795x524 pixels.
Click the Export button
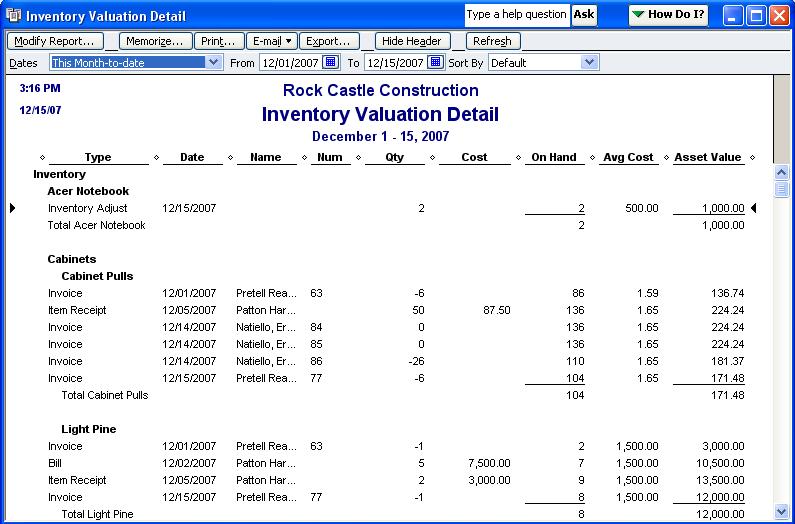point(328,41)
